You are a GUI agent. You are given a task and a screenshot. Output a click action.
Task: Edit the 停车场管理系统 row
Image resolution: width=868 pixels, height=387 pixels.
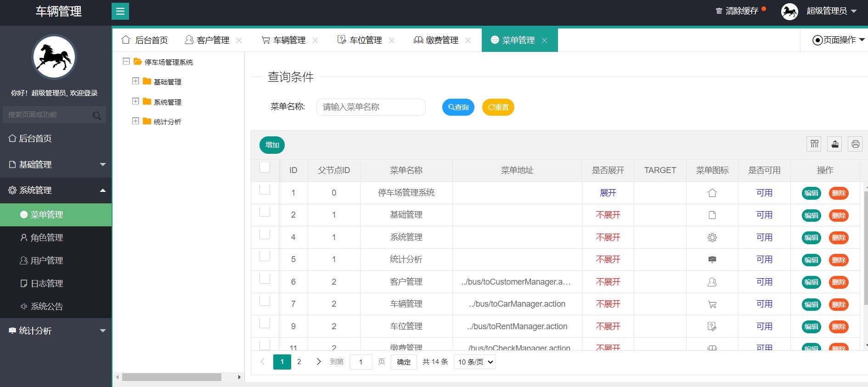[x=812, y=193]
